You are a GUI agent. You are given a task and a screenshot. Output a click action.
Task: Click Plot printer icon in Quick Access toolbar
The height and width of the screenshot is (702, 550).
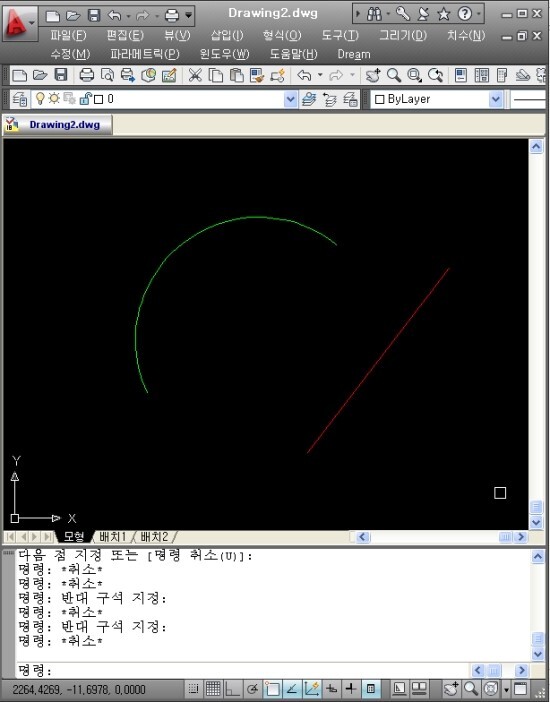[172, 16]
